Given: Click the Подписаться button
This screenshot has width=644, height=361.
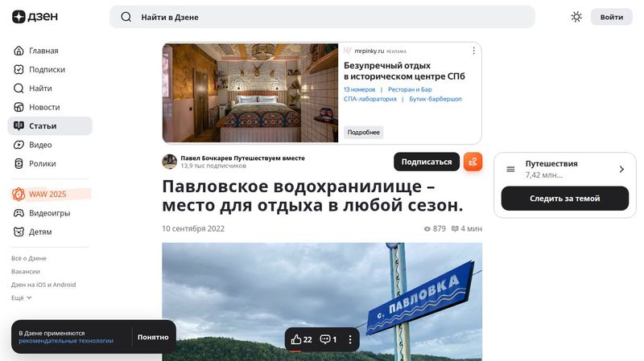Looking at the screenshot, I should 427,162.
